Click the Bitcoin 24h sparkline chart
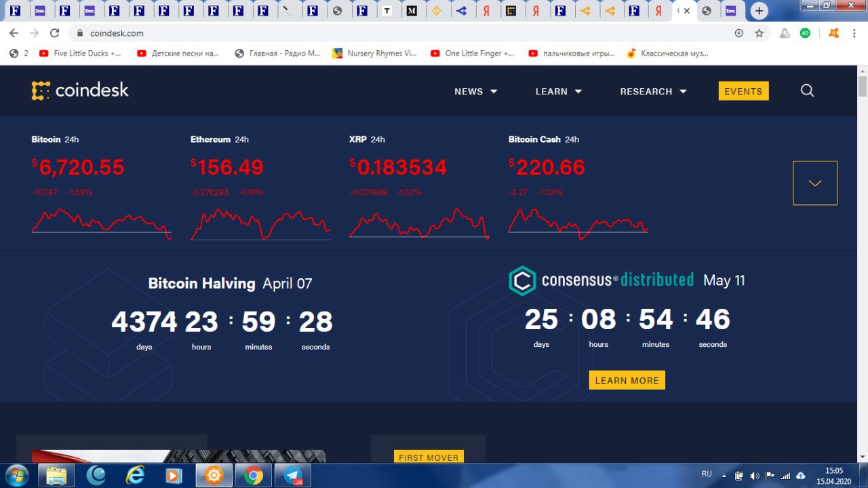The image size is (868, 488). click(x=102, y=224)
